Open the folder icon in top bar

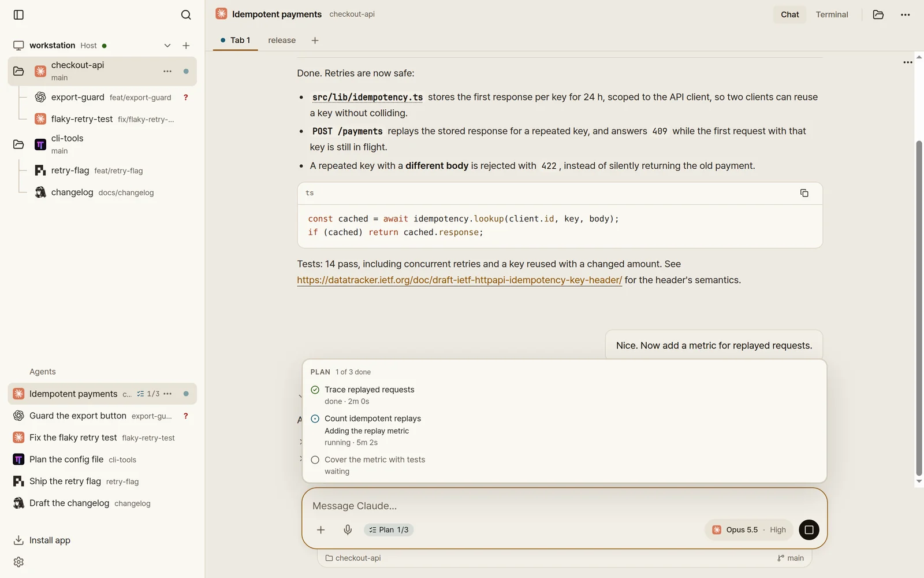point(878,14)
